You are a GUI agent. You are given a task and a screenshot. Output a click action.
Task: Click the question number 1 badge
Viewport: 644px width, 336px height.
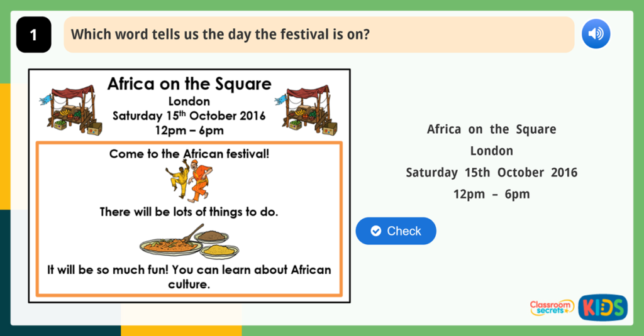pos(33,35)
